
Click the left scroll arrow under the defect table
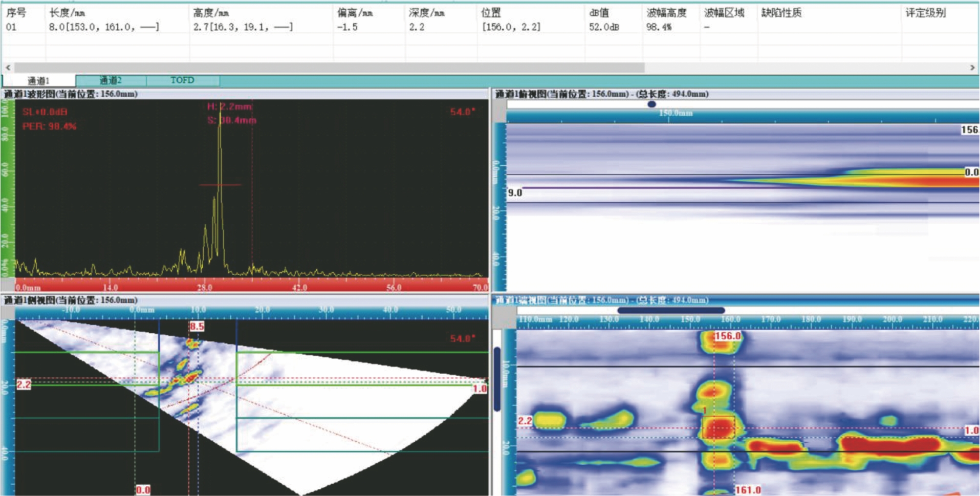8,68
